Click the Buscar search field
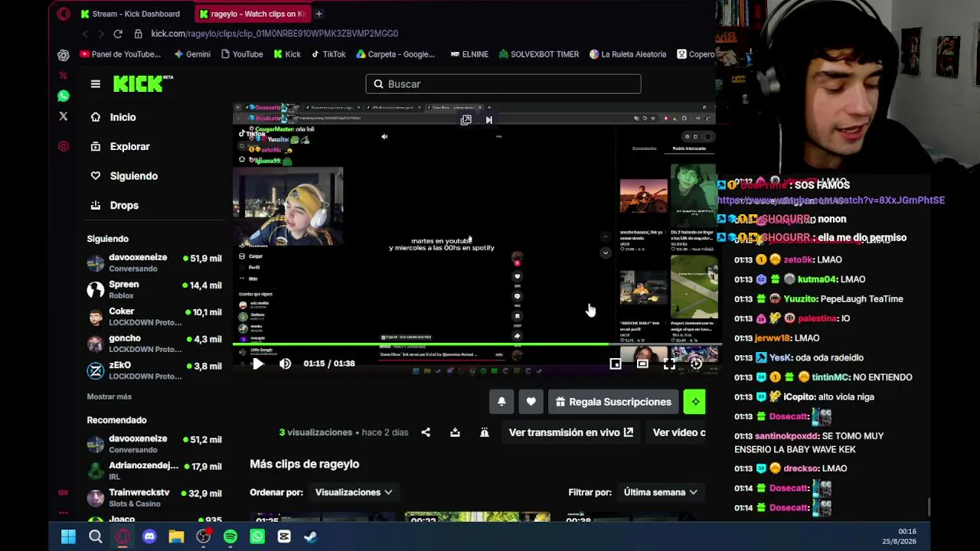980x551 pixels. (x=503, y=84)
